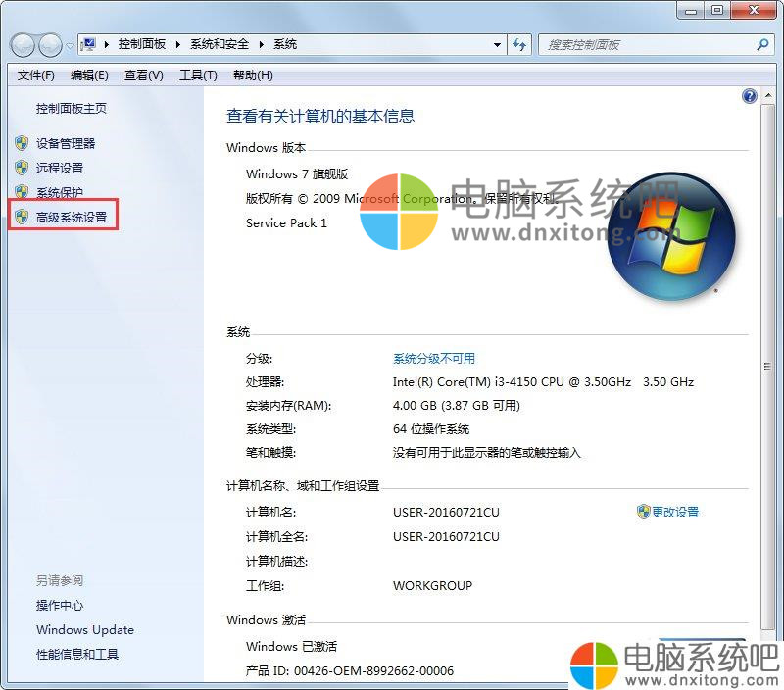The height and width of the screenshot is (690, 784).
Task: Click the text Windows 7 旗舰版
Action: [297, 174]
